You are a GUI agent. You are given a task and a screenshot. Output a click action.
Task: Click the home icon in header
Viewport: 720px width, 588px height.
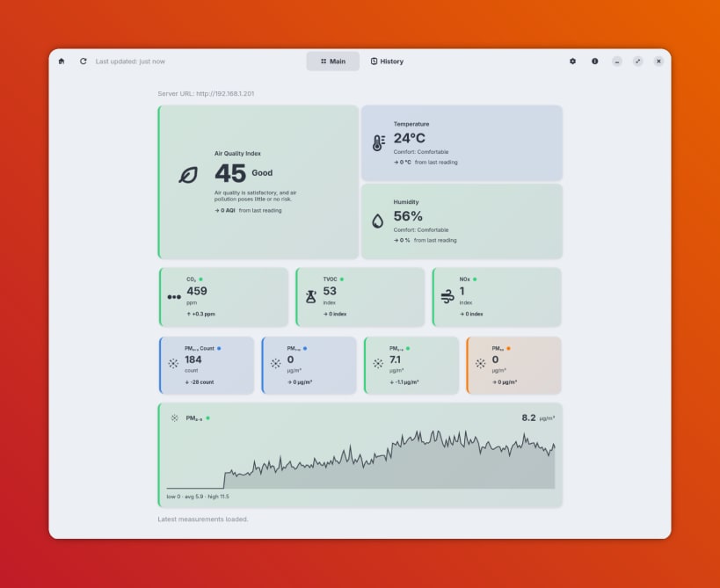(x=62, y=61)
